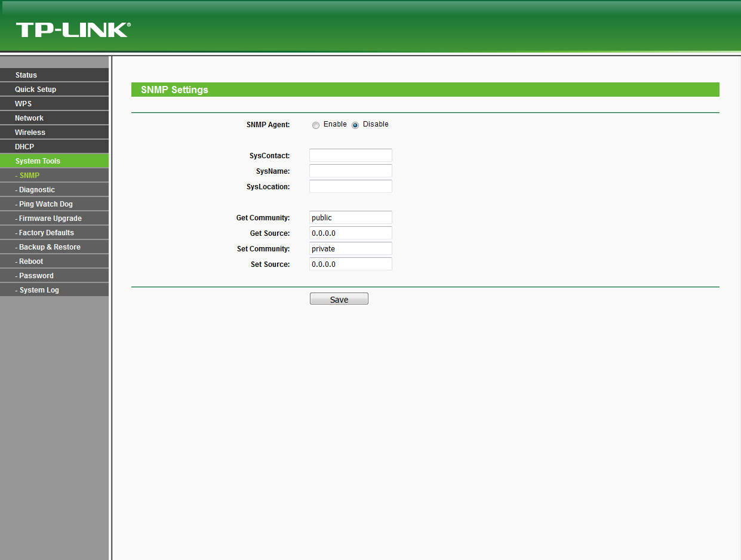Screen dimensions: 741x560
Task: Click the Get Source IP field
Action: click(350, 233)
